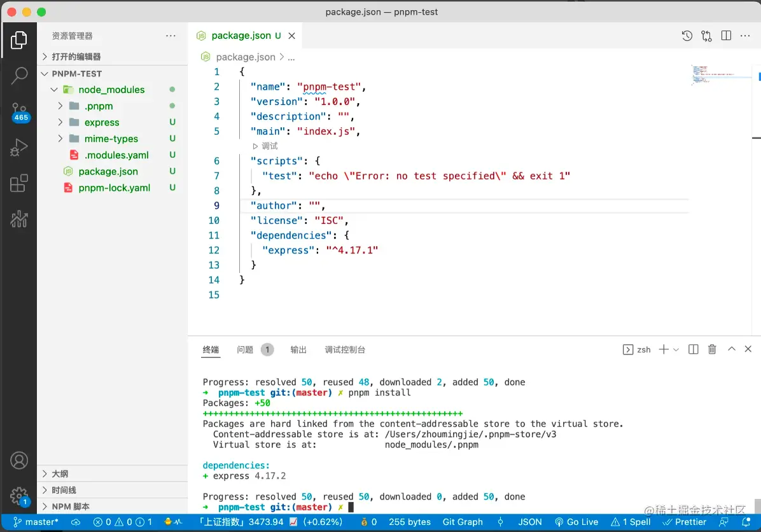Click the 调试 debug codelens above scripts

(265, 146)
